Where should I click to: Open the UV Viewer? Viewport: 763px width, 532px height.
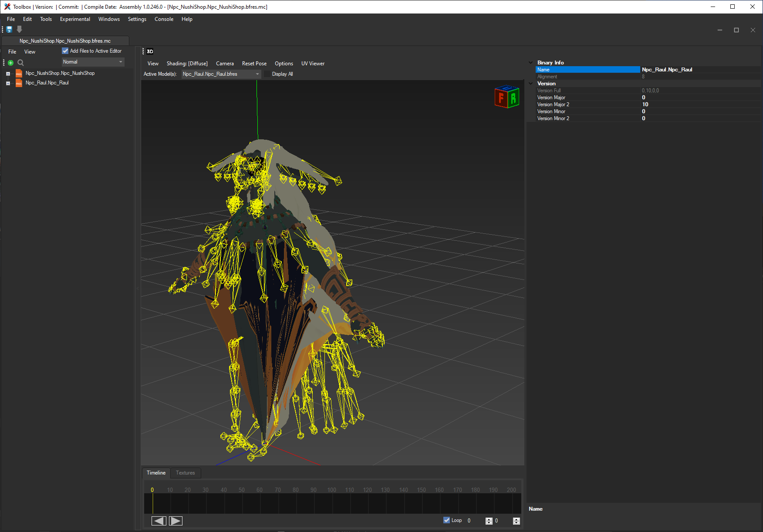click(313, 64)
